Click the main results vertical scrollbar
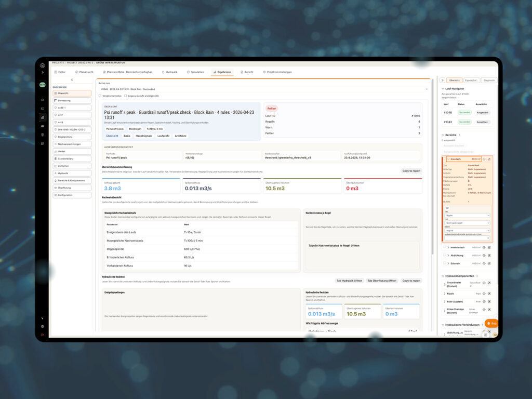This screenshot has width=532, height=399. click(x=433, y=166)
